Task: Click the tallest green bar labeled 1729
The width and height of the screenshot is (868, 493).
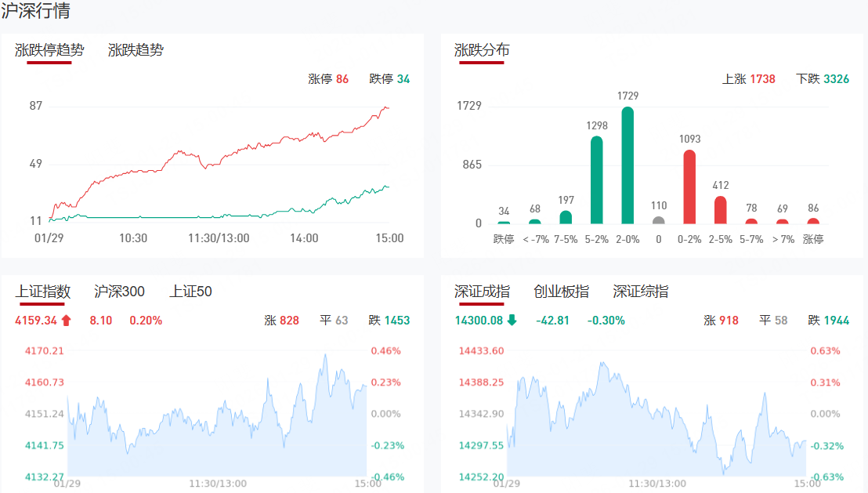Action: (627, 166)
